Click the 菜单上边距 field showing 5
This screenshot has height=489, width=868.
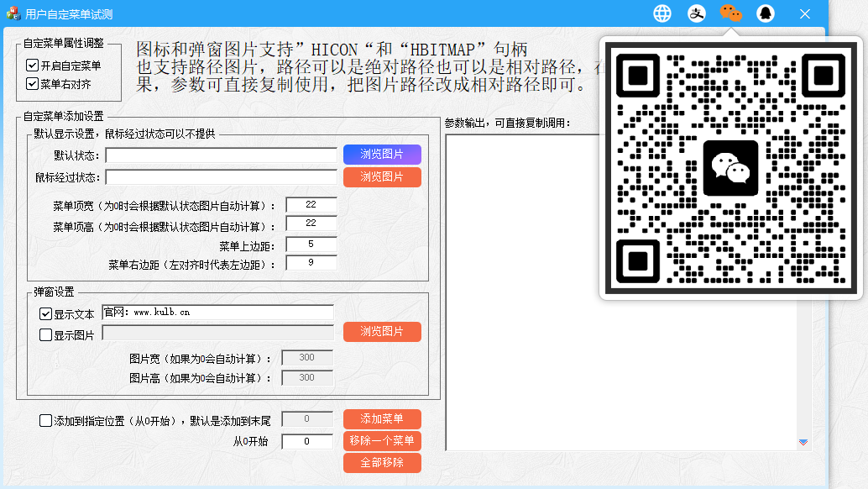311,244
